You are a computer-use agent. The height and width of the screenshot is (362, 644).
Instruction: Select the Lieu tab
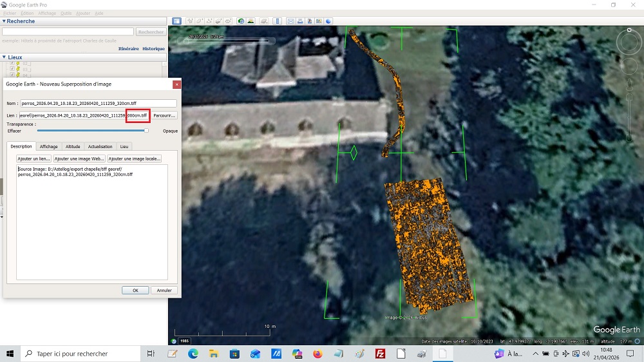(x=124, y=147)
